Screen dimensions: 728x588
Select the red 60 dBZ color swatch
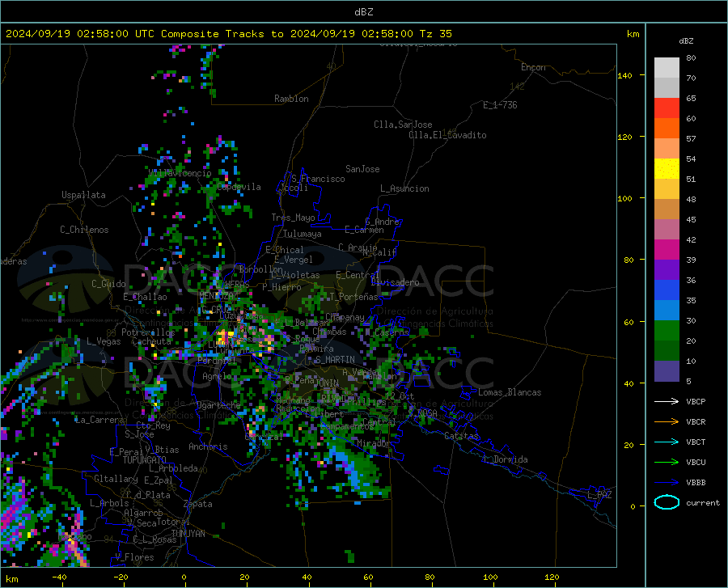pos(667,108)
